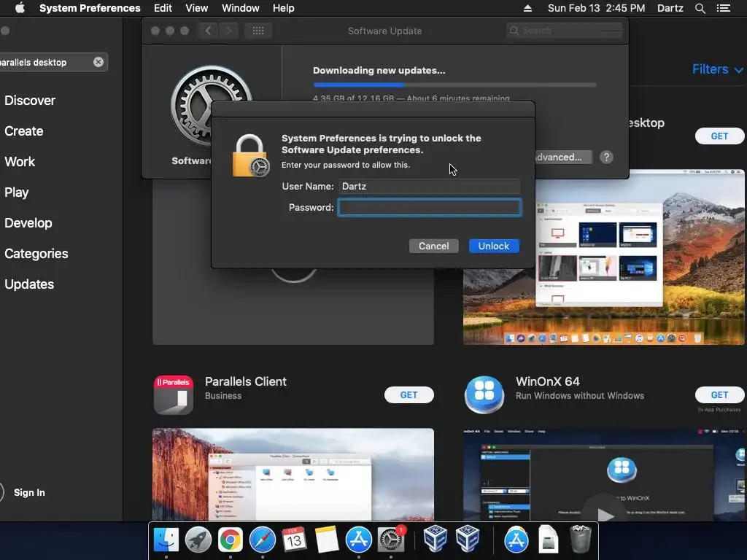Go to Create in App Store sidebar

pyautogui.click(x=24, y=131)
